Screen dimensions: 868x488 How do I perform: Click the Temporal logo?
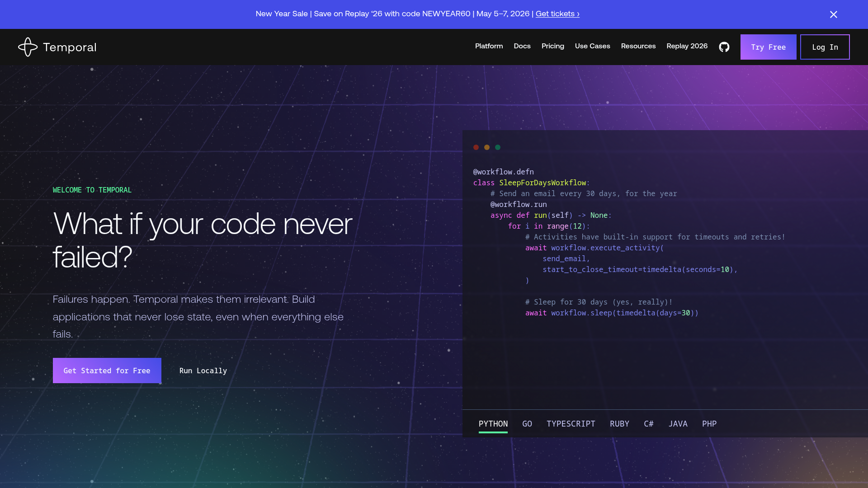coord(57,47)
